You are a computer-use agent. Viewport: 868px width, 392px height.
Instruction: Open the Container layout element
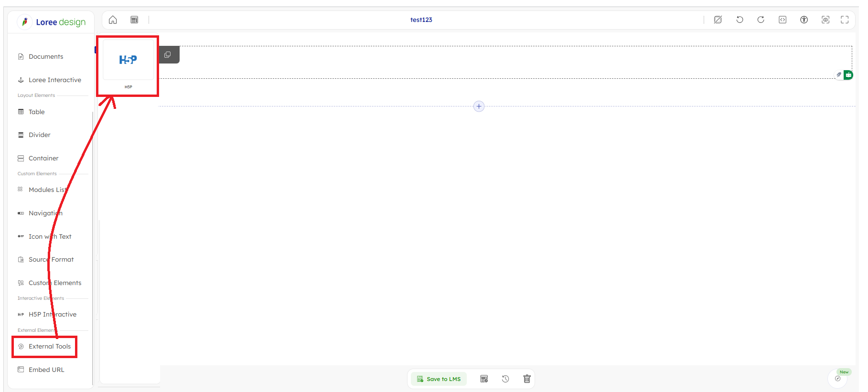pyautogui.click(x=43, y=159)
